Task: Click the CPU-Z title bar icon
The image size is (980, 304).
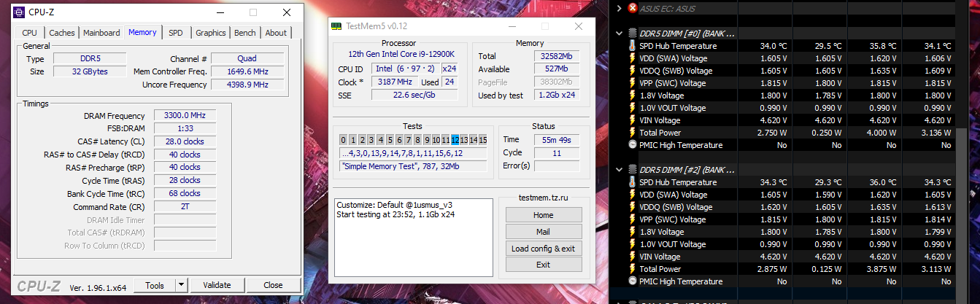Action: (x=18, y=13)
